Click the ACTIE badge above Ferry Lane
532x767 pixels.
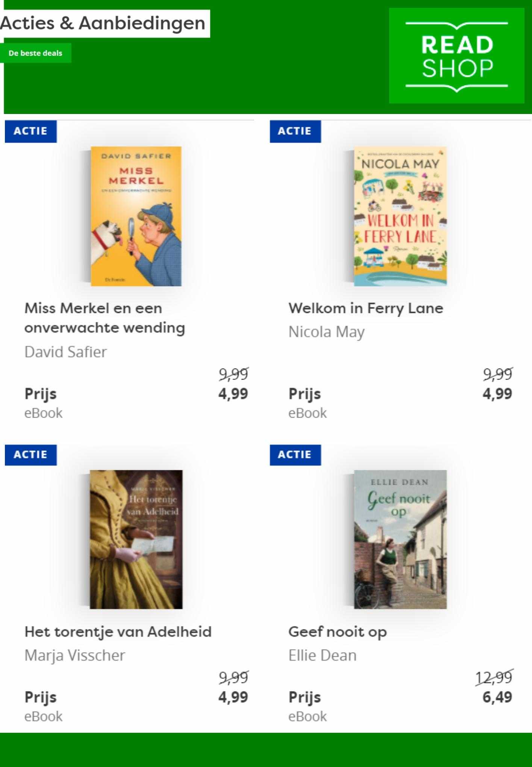coord(295,131)
